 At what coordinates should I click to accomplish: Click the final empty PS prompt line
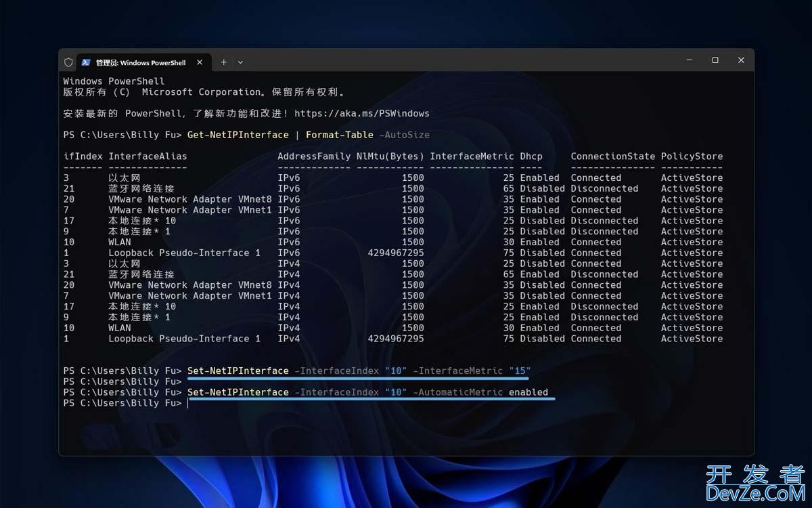click(126, 403)
